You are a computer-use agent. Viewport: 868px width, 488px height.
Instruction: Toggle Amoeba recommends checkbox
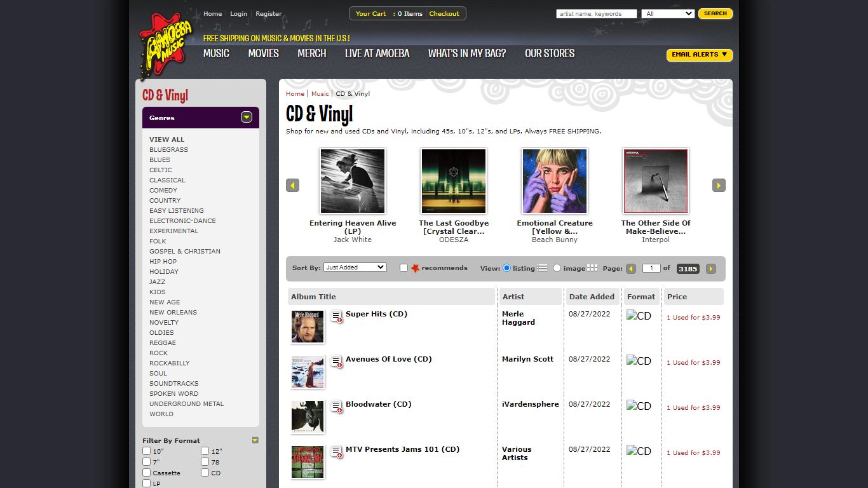[403, 268]
